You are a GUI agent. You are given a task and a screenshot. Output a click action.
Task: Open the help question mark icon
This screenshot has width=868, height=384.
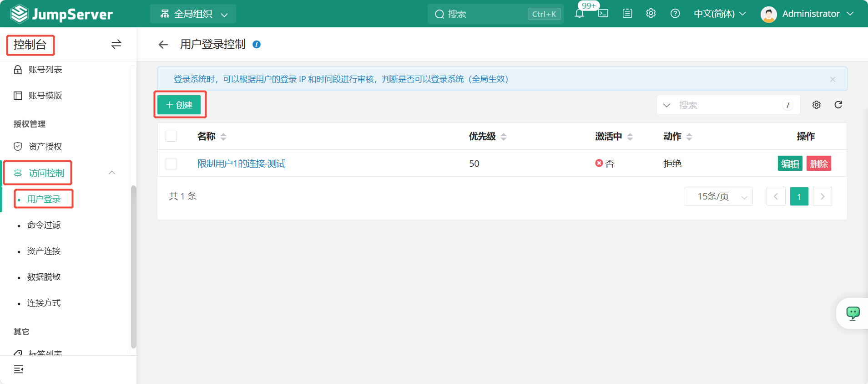675,14
